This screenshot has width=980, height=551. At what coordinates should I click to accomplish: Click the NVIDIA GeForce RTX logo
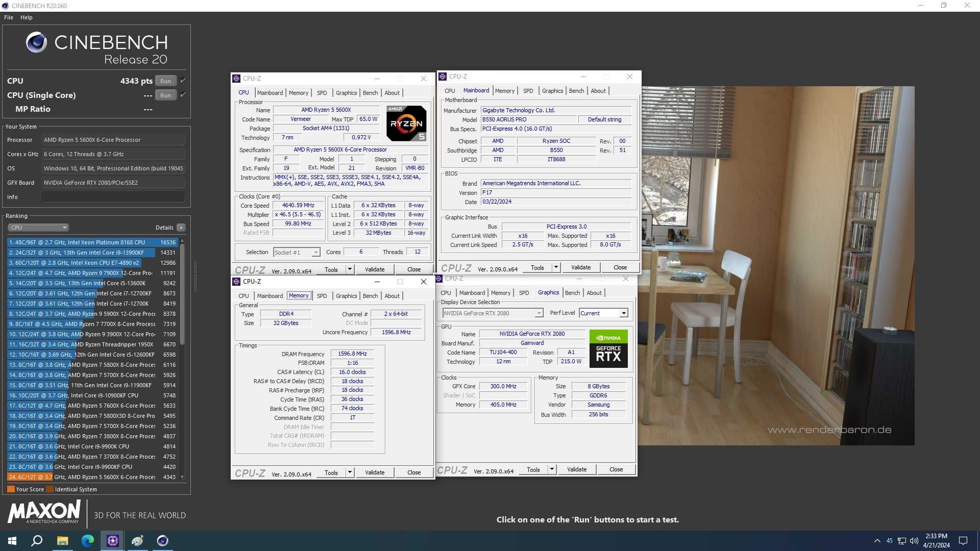click(608, 349)
